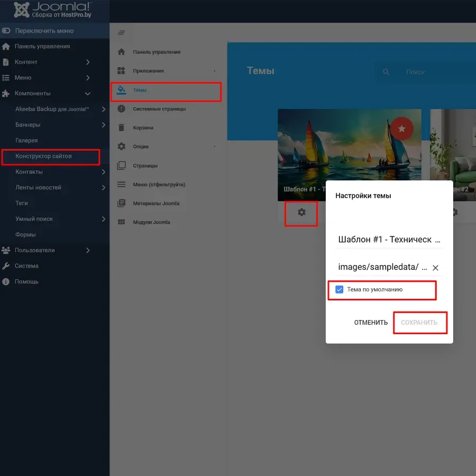Uncheck Тема по умолчанию checkbox
Viewport: 476px width, 476px height.
[340, 290]
